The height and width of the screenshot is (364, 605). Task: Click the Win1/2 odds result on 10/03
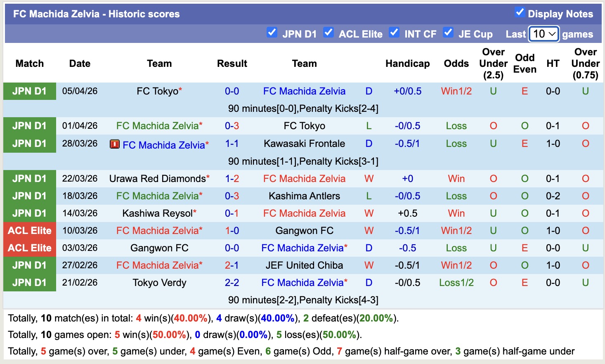pos(456,231)
